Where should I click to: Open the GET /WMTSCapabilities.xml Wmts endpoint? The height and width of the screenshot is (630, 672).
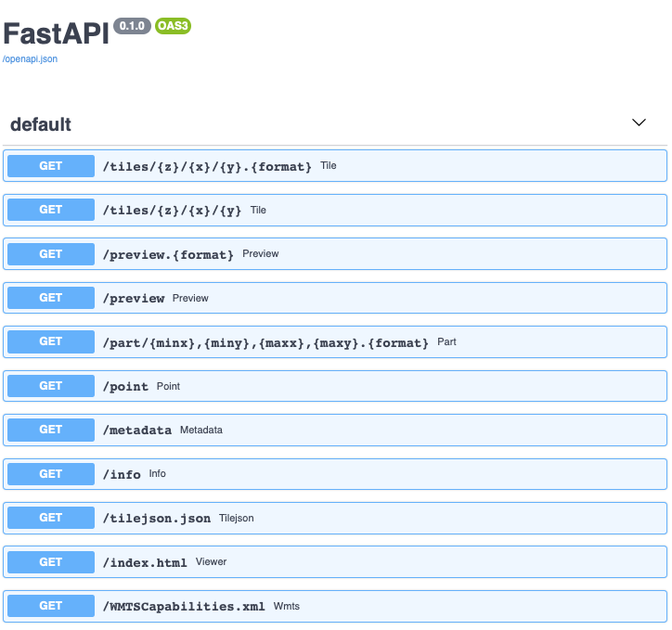[335, 606]
